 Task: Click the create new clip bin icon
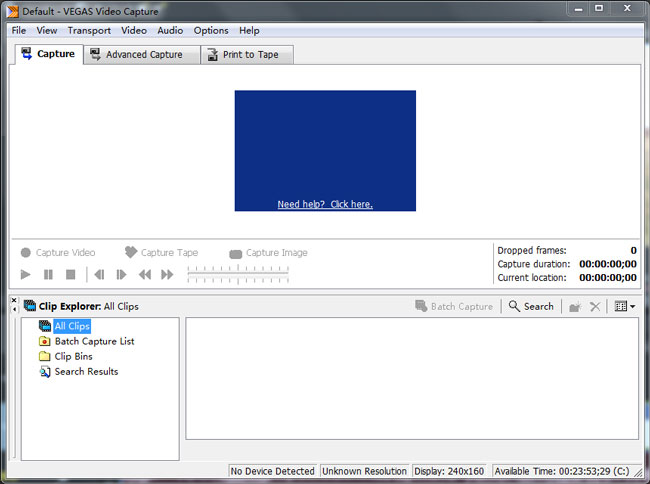tap(575, 307)
